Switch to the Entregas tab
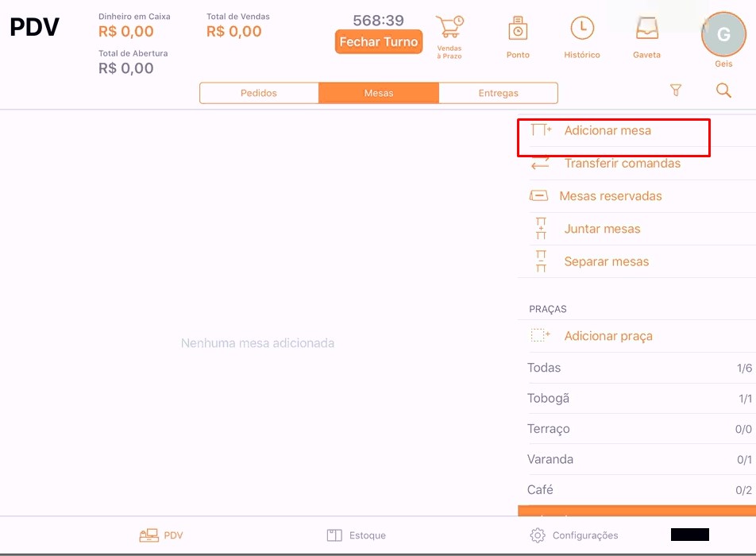 point(498,93)
